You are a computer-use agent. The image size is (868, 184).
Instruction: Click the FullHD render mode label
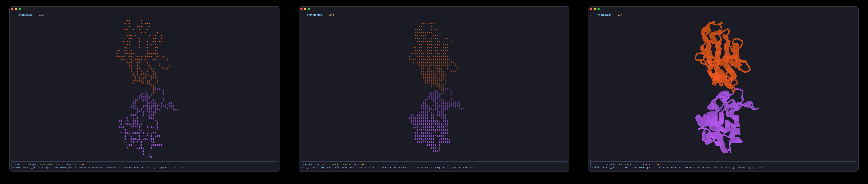tap(647, 165)
